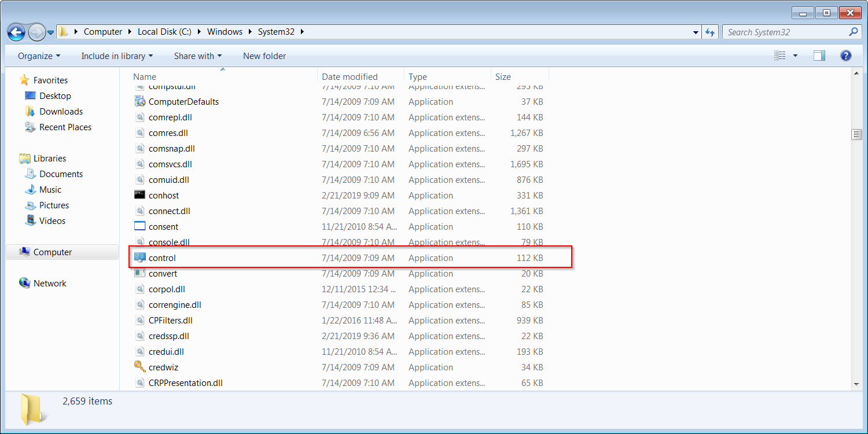Open the recent pages dropdown arrow
Image resolution: width=868 pixels, height=434 pixels.
coord(51,32)
